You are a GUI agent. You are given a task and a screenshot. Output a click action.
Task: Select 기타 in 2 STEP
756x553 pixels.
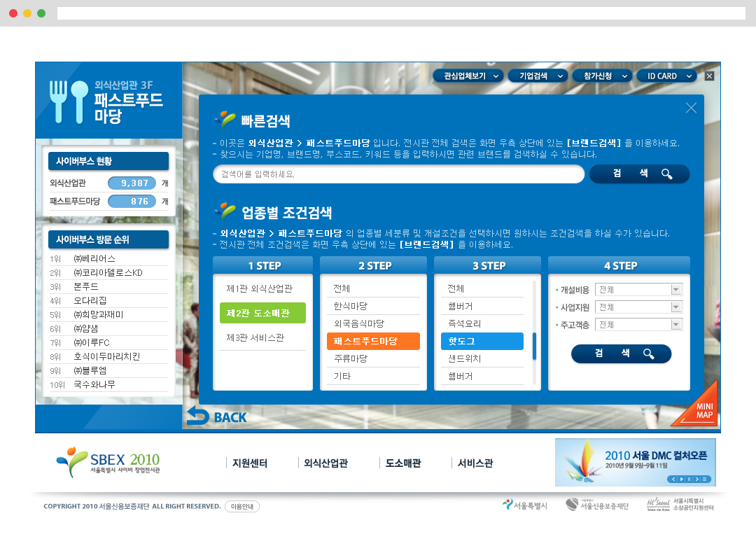[x=373, y=376]
